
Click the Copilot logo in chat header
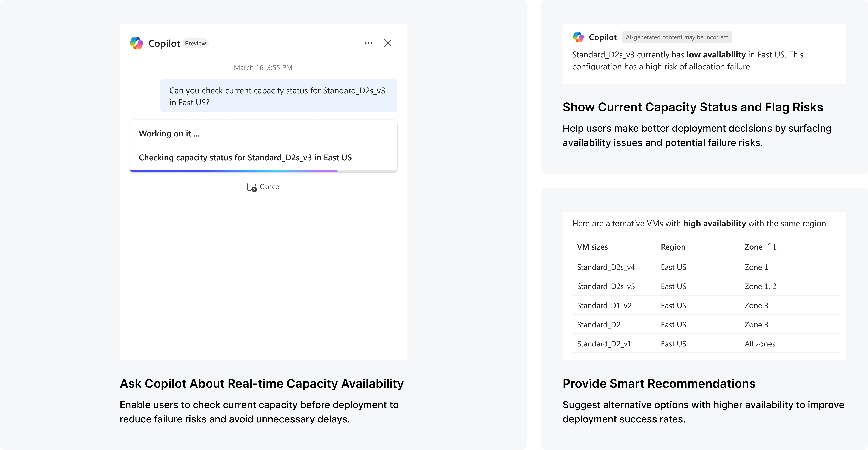pos(136,43)
